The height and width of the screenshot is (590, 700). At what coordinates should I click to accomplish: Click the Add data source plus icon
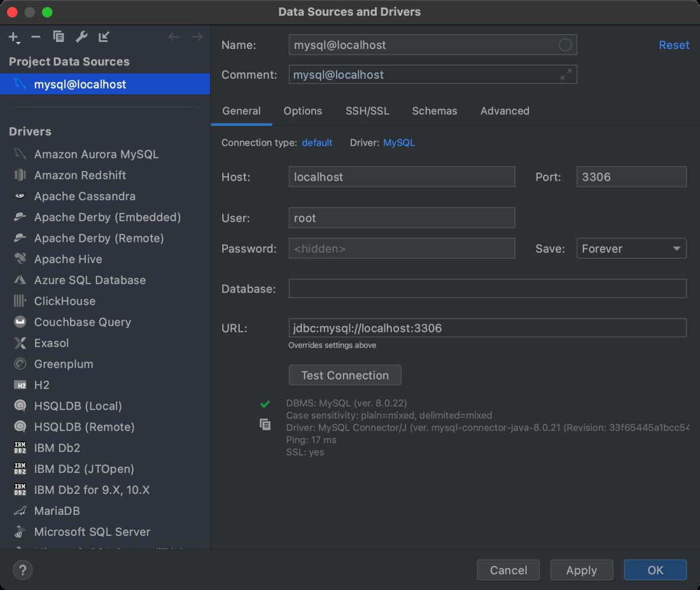point(14,37)
